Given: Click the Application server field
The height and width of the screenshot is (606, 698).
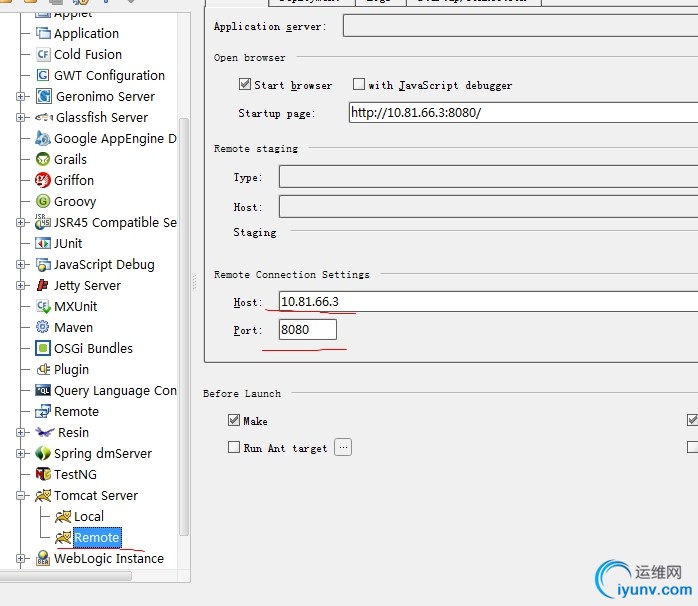Looking at the screenshot, I should pos(520,26).
